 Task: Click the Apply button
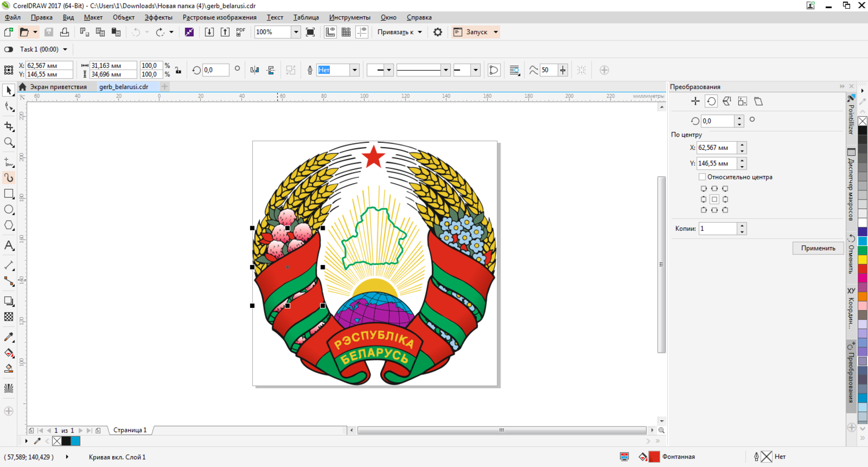click(818, 248)
